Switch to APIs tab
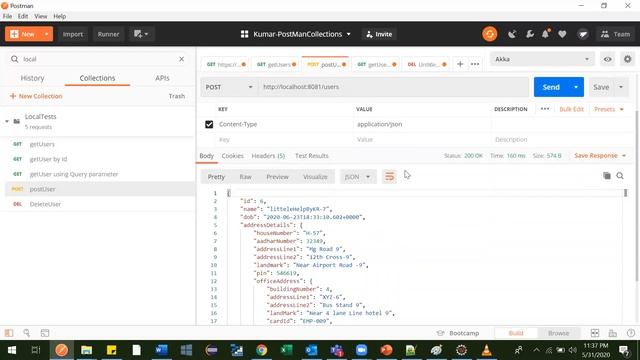This screenshot has width=640, height=360. (162, 78)
